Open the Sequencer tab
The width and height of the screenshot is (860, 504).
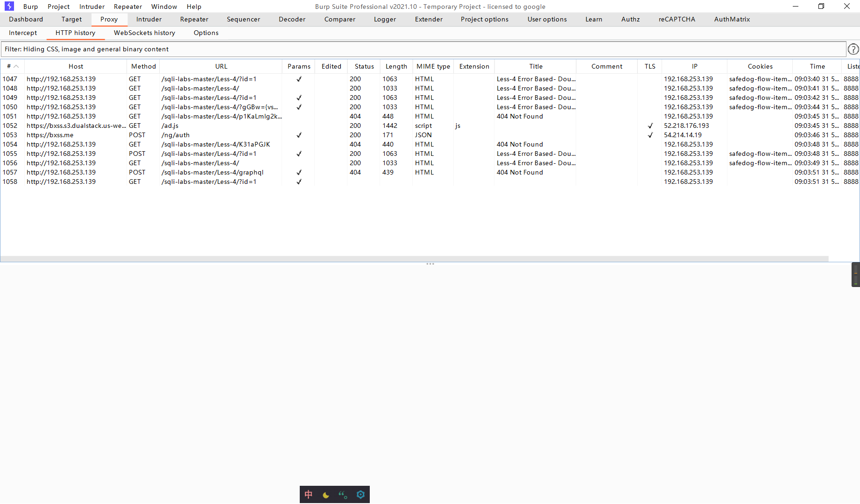[x=244, y=19]
